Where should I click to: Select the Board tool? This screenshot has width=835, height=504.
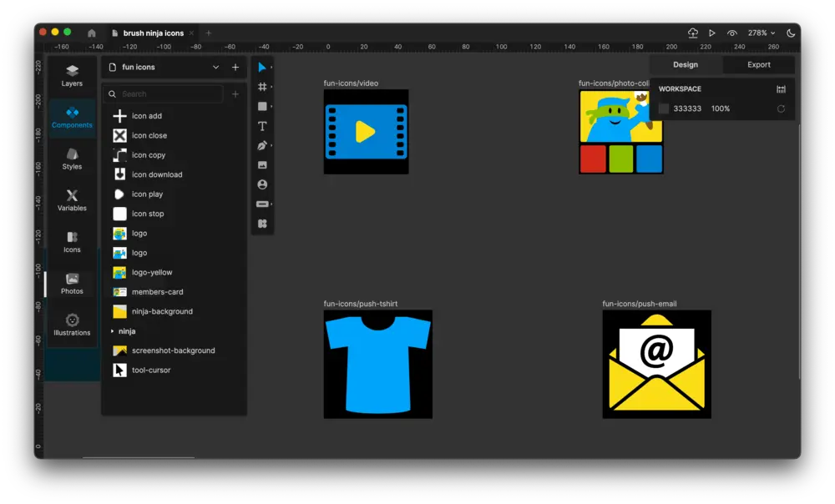(x=262, y=86)
